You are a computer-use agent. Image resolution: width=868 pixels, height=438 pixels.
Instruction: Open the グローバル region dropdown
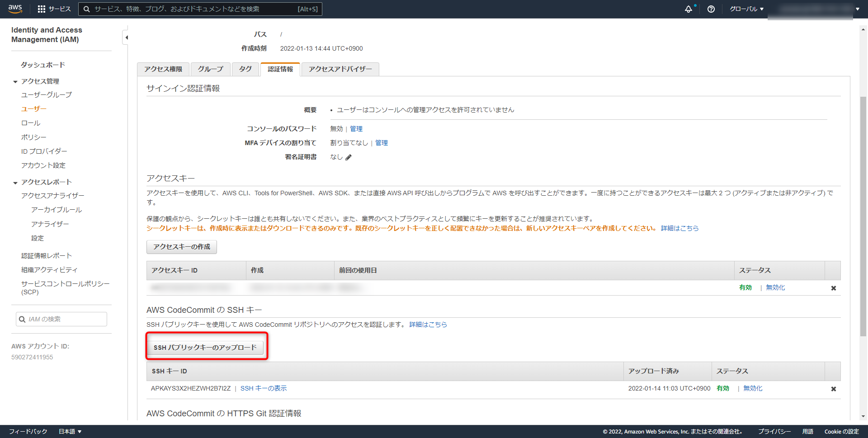click(x=746, y=9)
